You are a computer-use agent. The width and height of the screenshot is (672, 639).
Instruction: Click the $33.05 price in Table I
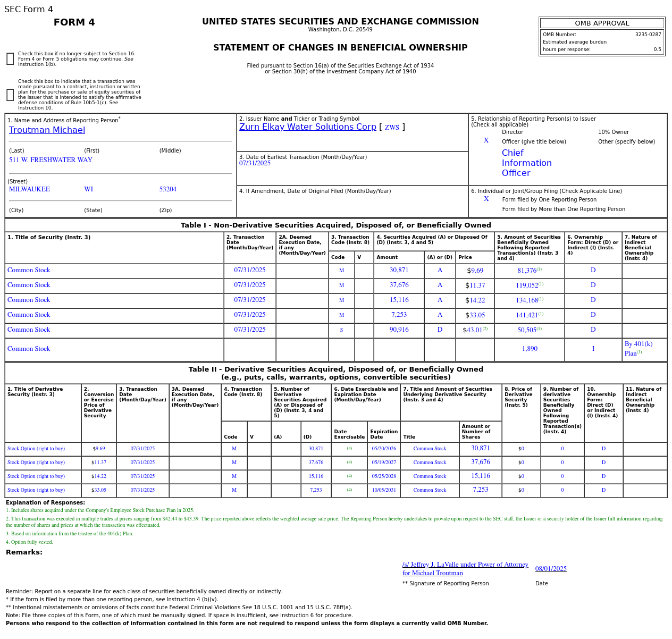click(475, 315)
